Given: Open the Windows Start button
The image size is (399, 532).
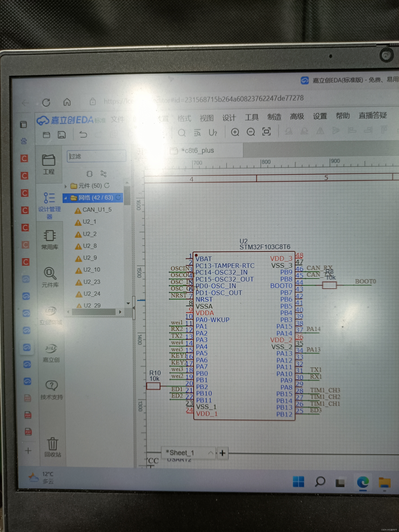Looking at the screenshot, I should pos(298,482).
